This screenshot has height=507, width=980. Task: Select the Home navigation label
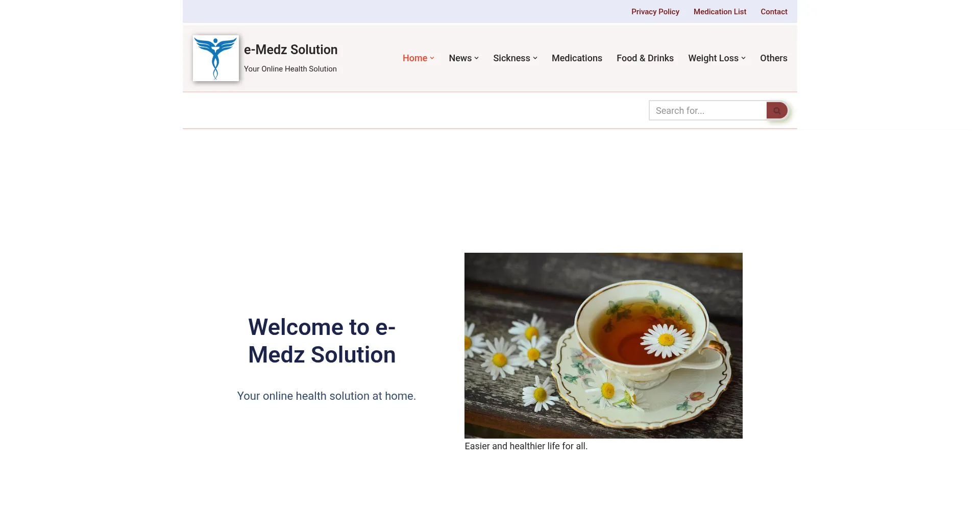414,58
